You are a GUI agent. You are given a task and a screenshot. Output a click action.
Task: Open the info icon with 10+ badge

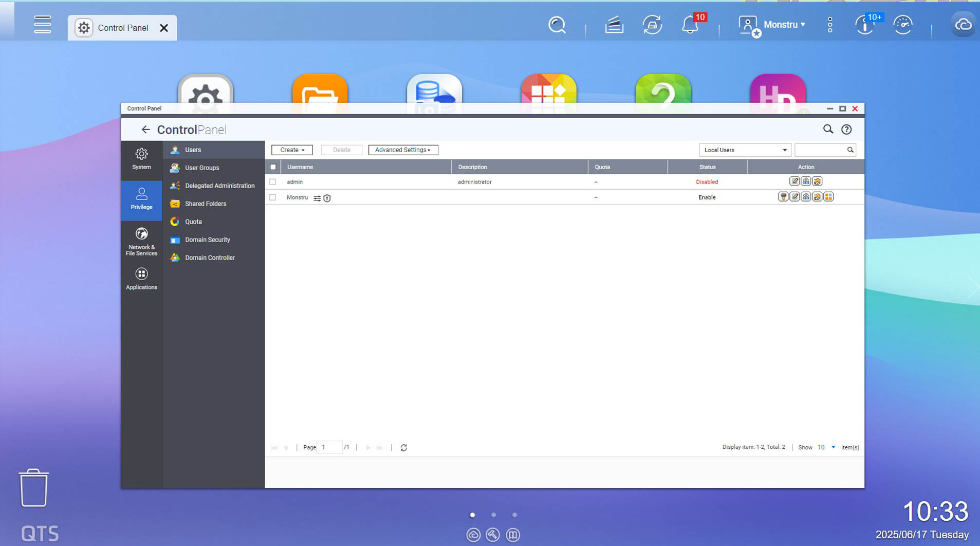coord(865,25)
